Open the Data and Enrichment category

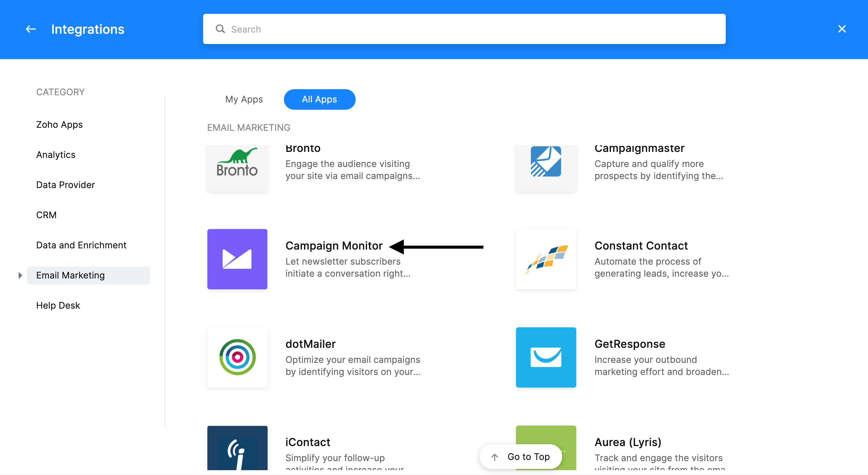[x=81, y=245]
